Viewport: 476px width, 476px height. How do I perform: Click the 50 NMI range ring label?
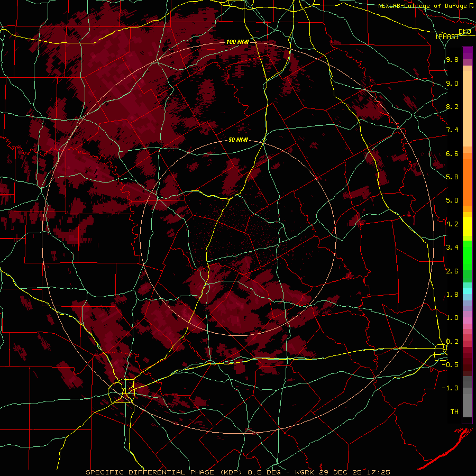tap(238, 140)
